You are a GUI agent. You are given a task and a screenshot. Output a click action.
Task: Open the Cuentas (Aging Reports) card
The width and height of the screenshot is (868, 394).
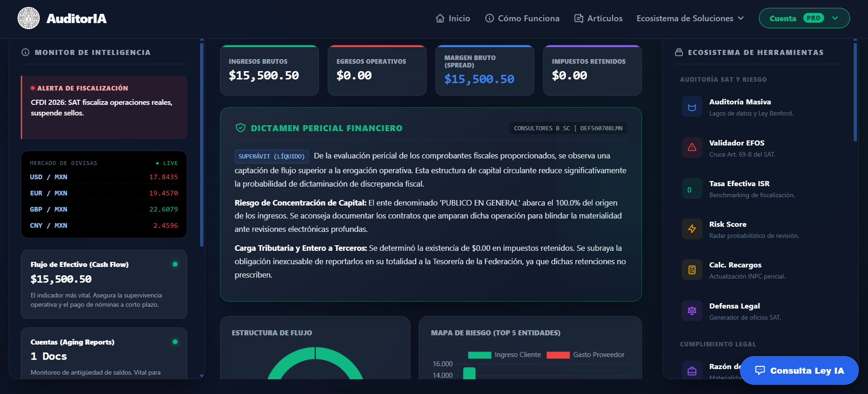click(104, 353)
